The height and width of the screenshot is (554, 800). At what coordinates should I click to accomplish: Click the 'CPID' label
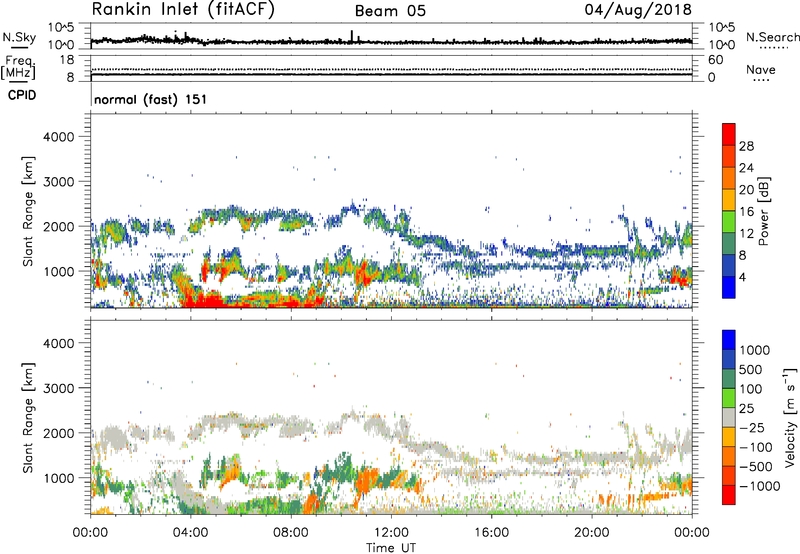22,95
